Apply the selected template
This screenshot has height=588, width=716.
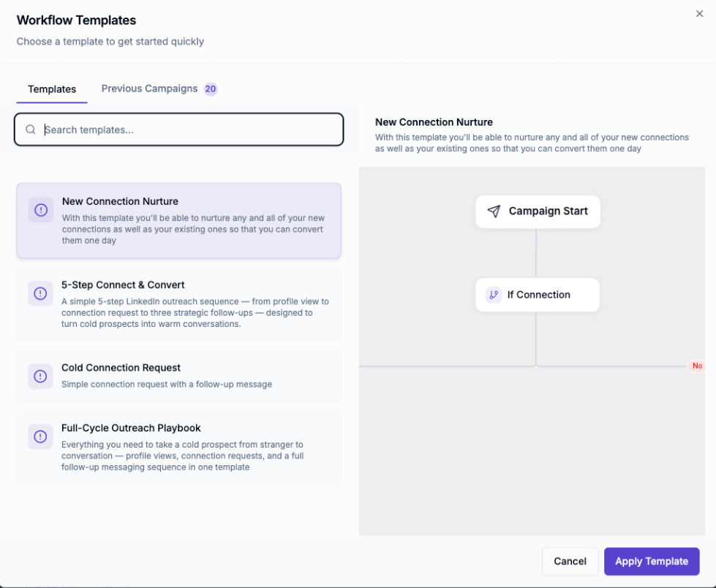click(x=652, y=561)
